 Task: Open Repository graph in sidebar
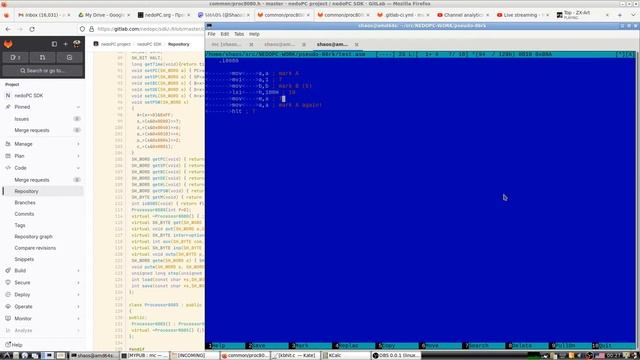tap(33, 237)
